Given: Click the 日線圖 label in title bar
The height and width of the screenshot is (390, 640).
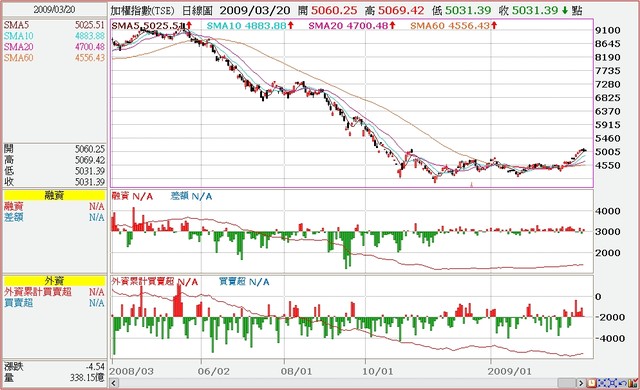Looking at the screenshot, I should [197, 11].
